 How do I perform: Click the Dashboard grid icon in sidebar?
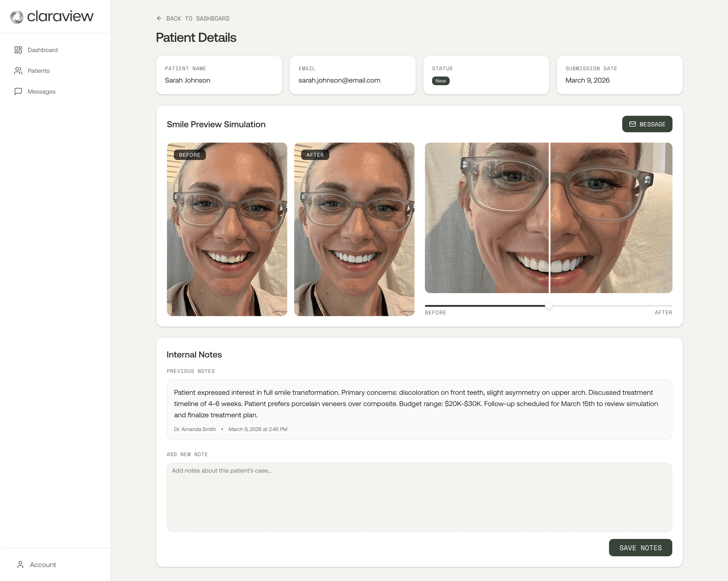click(x=18, y=50)
